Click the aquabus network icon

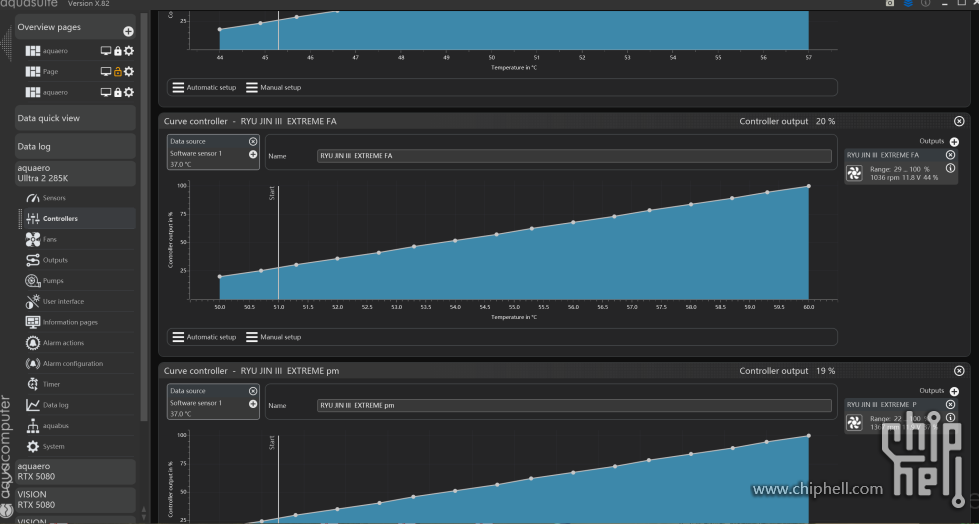[32, 425]
